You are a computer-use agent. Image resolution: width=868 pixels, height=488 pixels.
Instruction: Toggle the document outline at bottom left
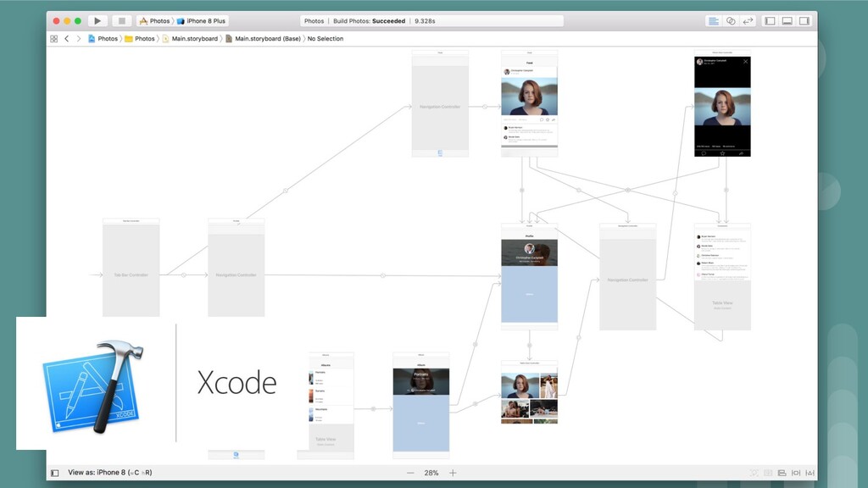click(x=55, y=473)
